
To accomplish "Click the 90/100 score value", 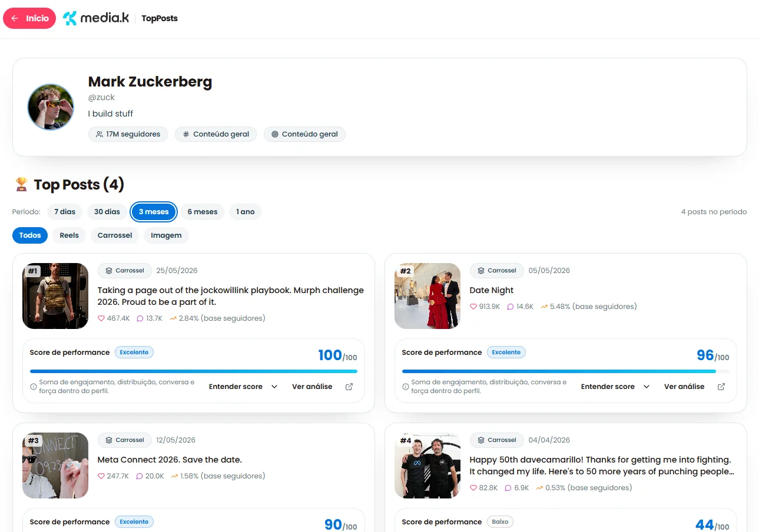I will (340, 524).
